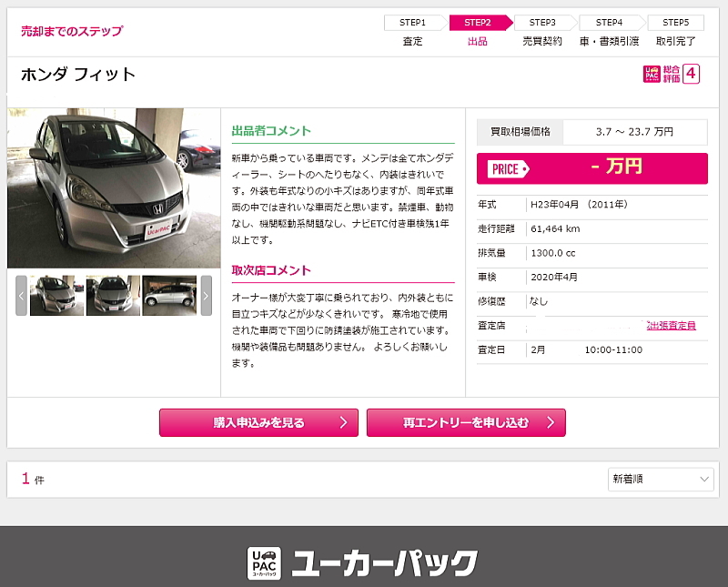Click the 買取相場価格 value 3.7 ~ 23.7 万円
Image resolution: width=728 pixels, height=587 pixels.
[x=634, y=132]
